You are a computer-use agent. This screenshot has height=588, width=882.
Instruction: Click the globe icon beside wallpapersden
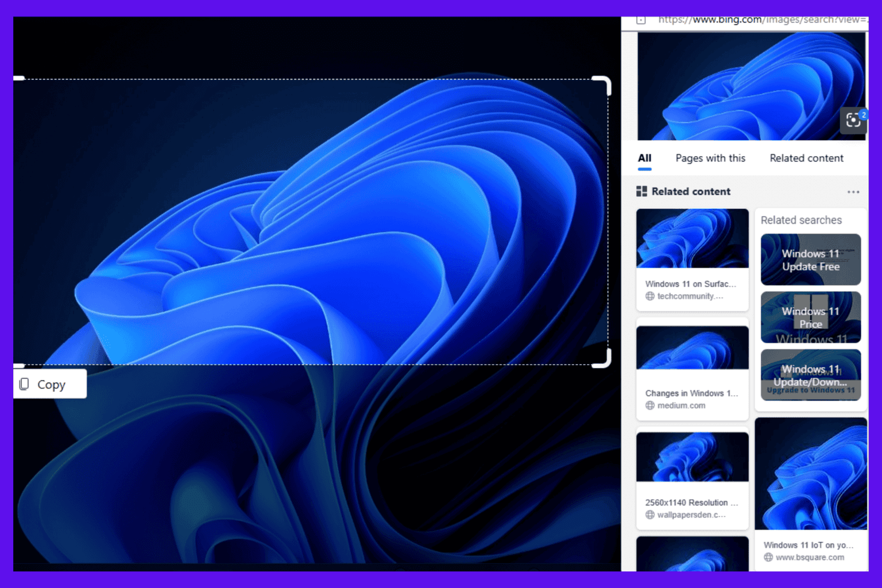point(650,514)
